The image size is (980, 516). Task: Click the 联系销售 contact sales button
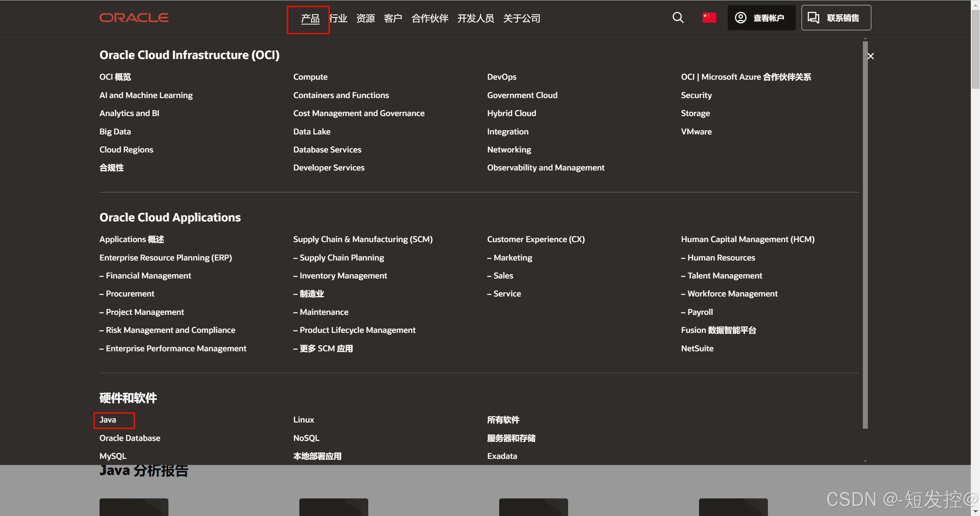[836, 18]
